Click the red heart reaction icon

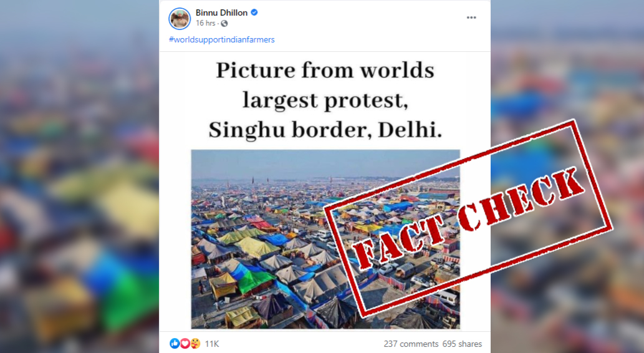click(x=185, y=343)
